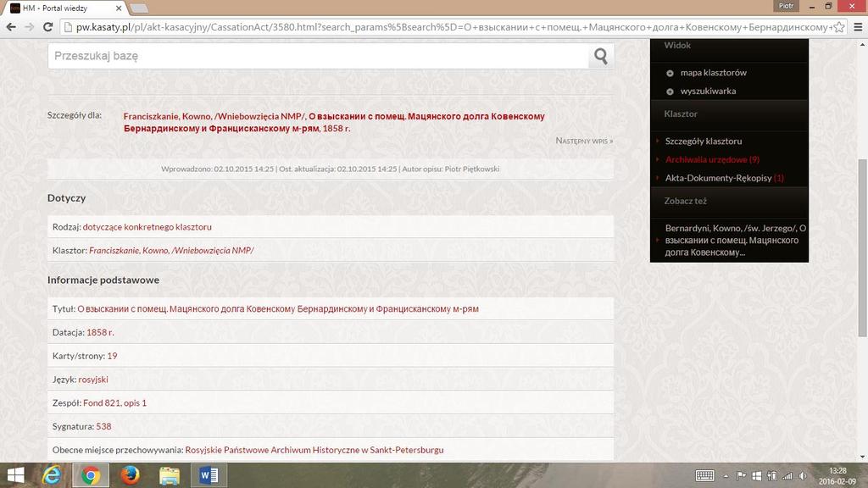Viewport: 868px width, 488px height.
Task: Click the network signal tray icon
Action: 787,476
